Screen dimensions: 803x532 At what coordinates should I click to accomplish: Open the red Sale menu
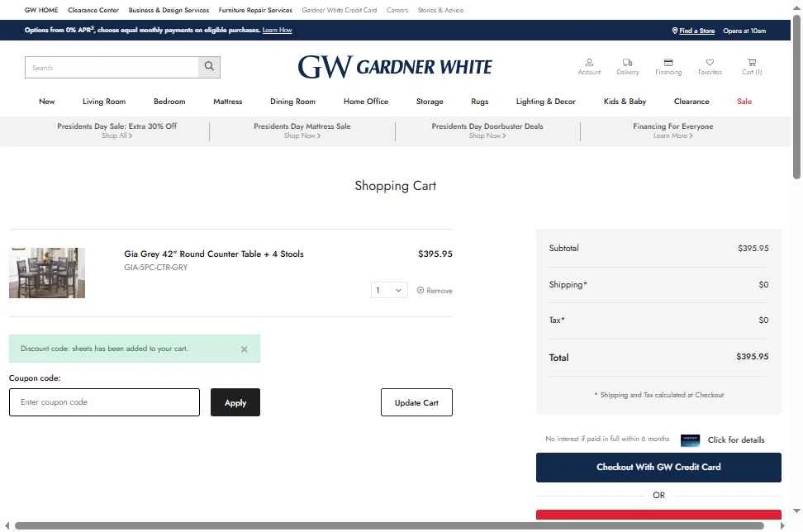click(744, 102)
